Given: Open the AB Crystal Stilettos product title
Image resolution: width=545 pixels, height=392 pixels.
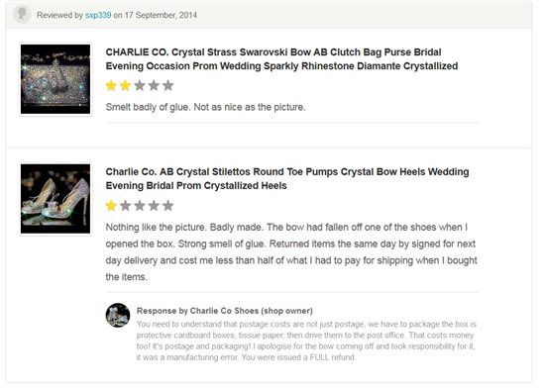Looking at the screenshot, I should pyautogui.click(x=287, y=179).
